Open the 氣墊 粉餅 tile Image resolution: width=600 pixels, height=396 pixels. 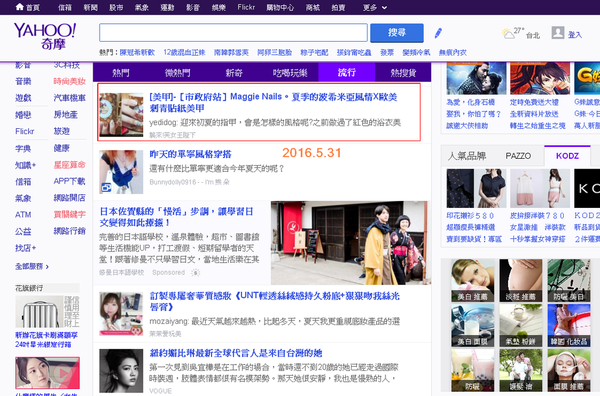[x=521, y=325]
